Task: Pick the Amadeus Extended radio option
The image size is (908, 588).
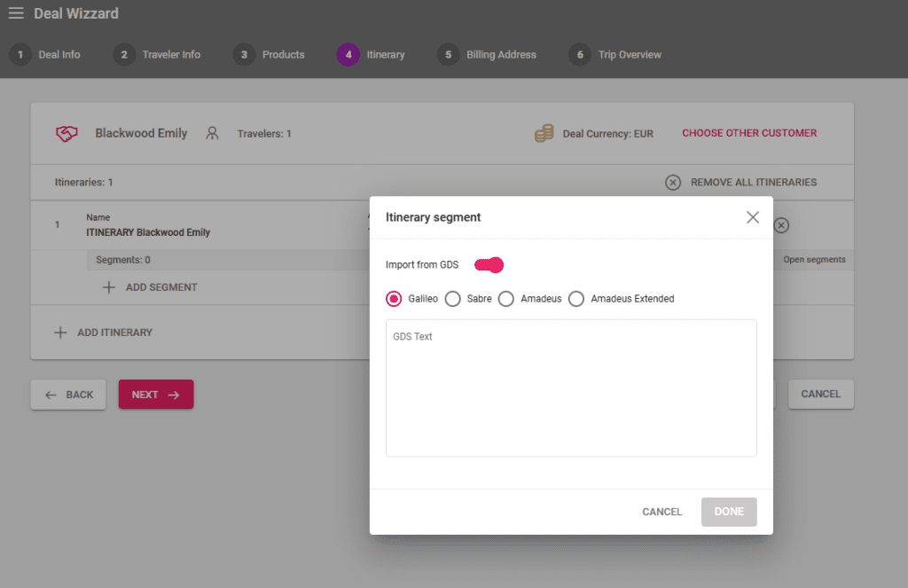Action: pos(576,299)
